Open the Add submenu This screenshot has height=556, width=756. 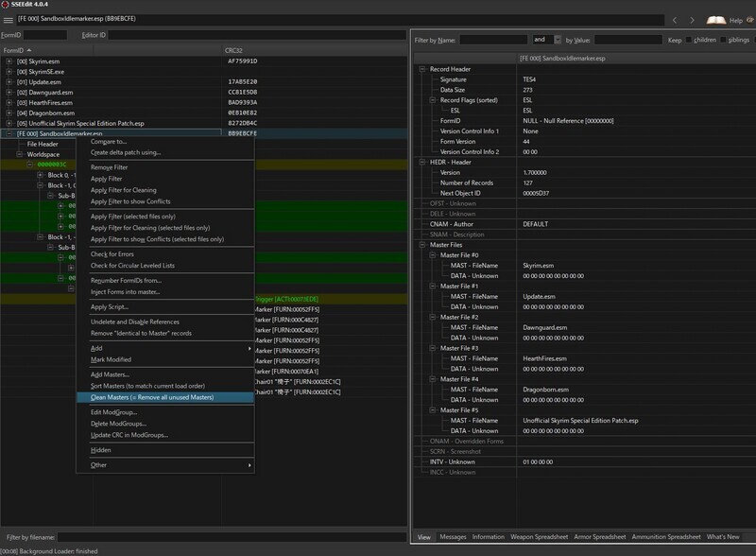point(164,349)
